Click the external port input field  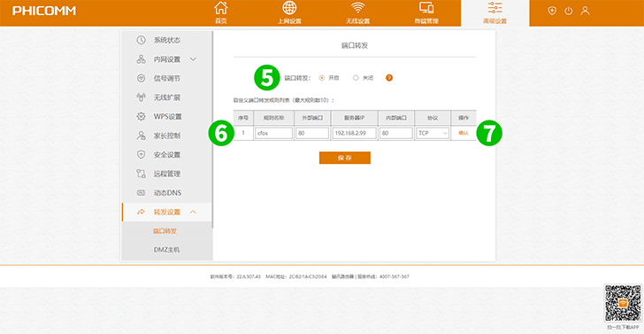click(312, 133)
